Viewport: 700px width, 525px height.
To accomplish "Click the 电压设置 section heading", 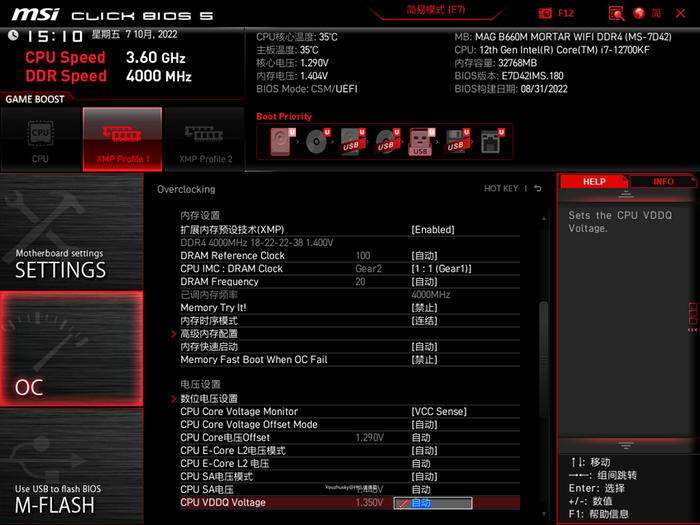I will [x=200, y=384].
